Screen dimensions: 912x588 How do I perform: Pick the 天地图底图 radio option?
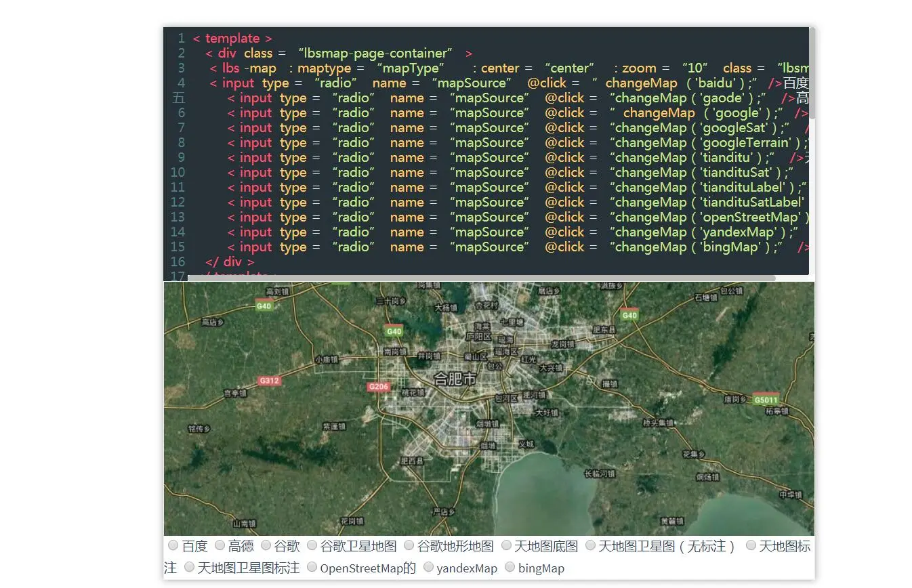(x=506, y=545)
